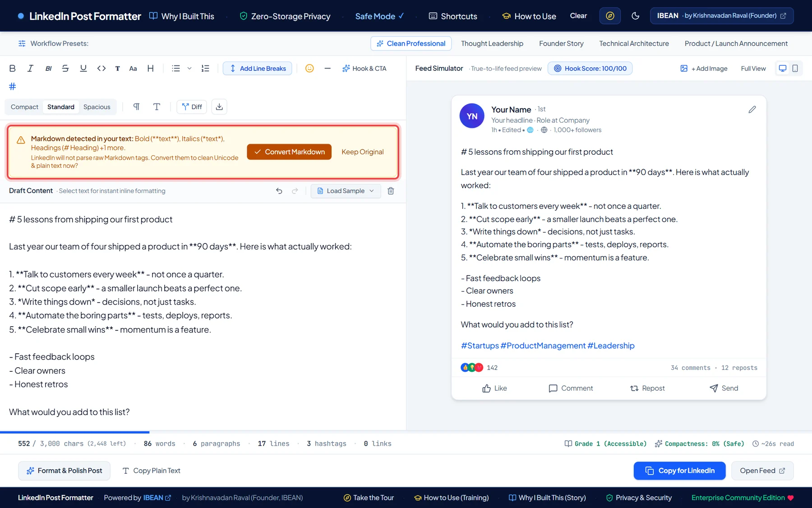Click the Aa text case icon

click(133, 69)
